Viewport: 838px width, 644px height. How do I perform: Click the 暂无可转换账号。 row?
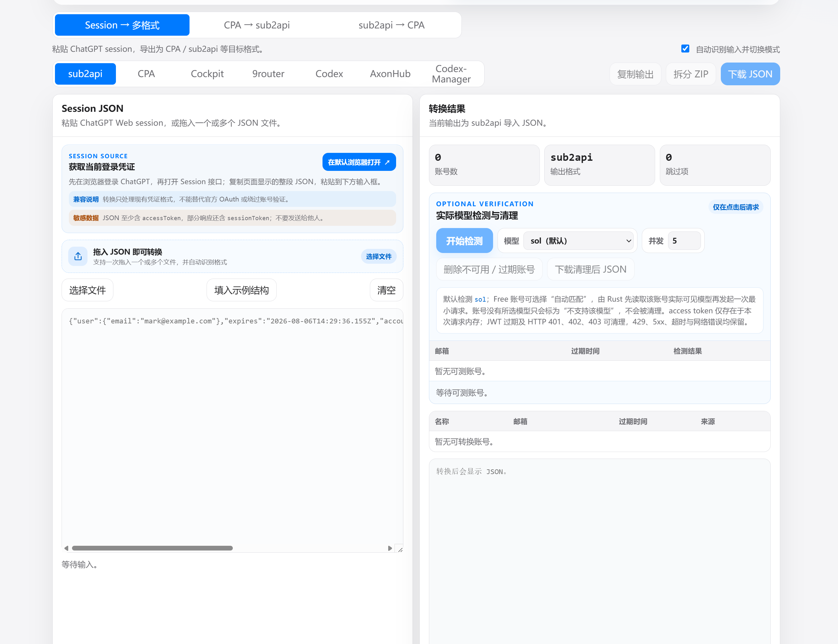(600, 442)
